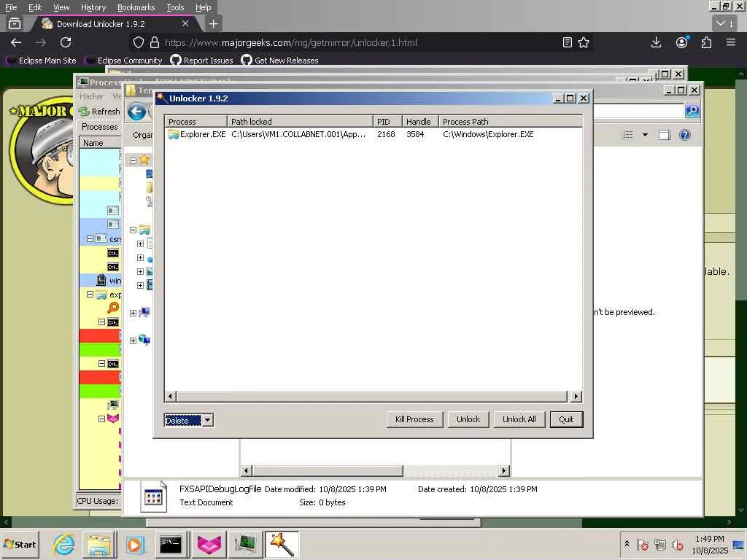
Task: Click the Handle column header
Action: point(420,122)
